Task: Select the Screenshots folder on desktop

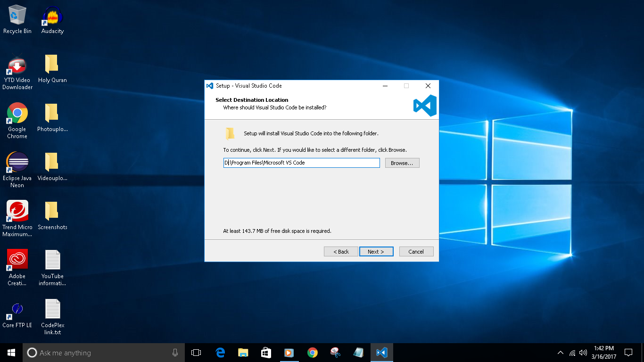Action: tap(52, 216)
